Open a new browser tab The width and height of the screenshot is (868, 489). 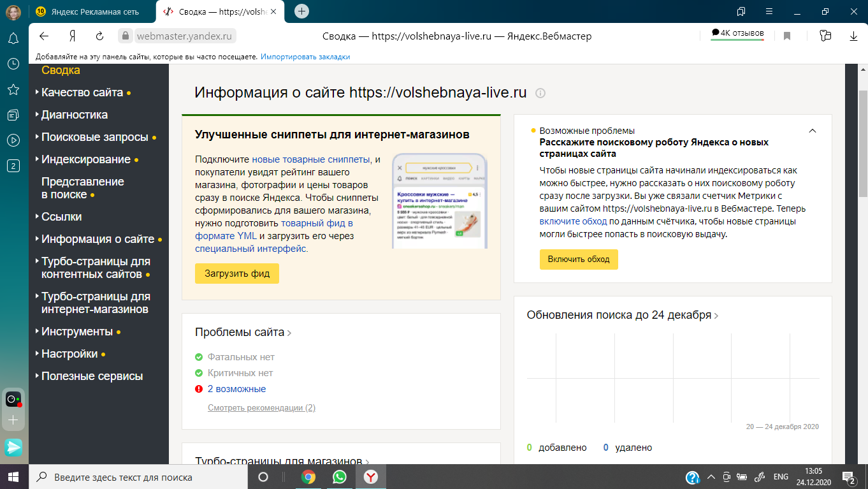click(302, 11)
